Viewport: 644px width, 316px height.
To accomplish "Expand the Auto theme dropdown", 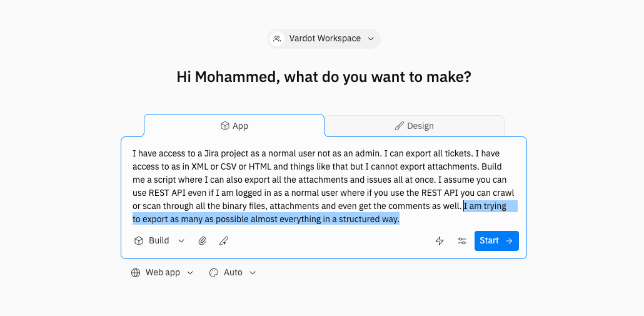I will (x=253, y=273).
